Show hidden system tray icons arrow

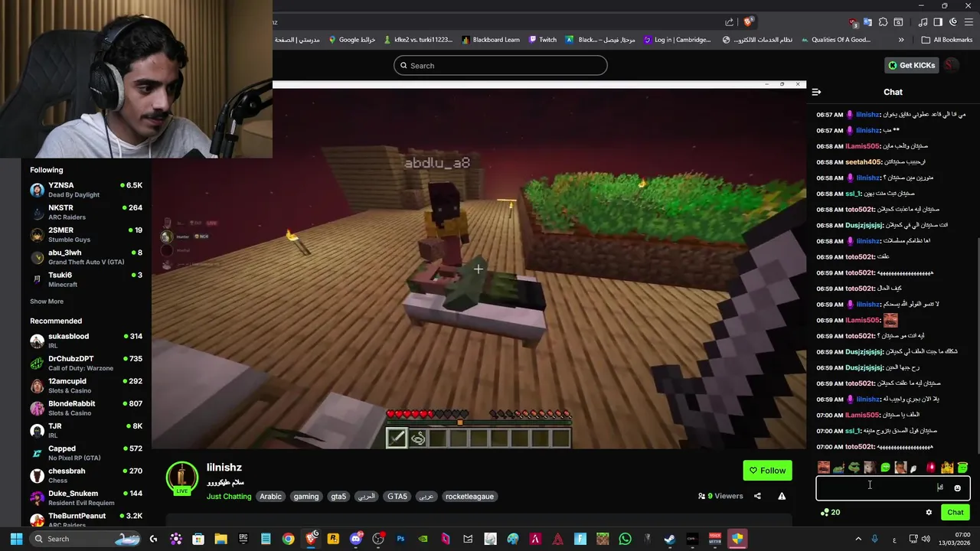[858, 539]
